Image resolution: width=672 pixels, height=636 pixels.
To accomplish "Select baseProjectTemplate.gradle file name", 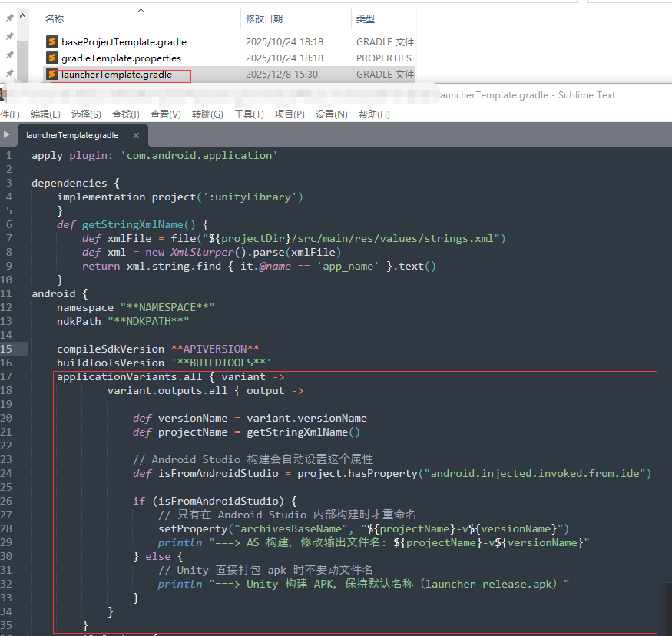I will 124,41.
